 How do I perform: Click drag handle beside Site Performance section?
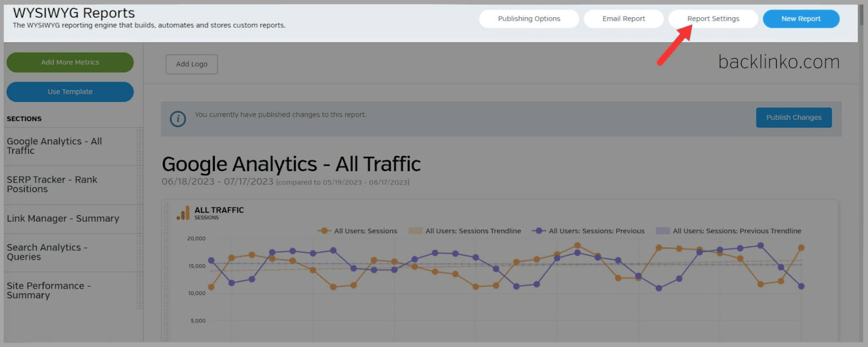tap(140, 291)
